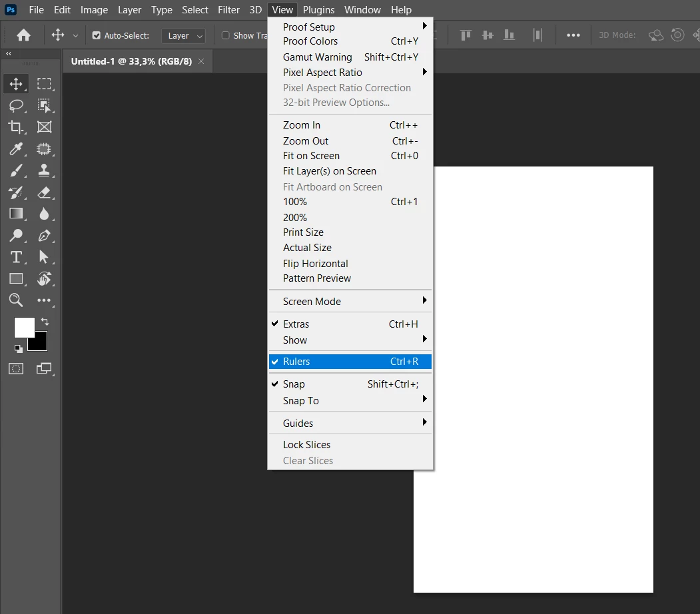Image resolution: width=700 pixels, height=614 pixels.
Task: Open the Window menu
Action: pyautogui.click(x=362, y=10)
